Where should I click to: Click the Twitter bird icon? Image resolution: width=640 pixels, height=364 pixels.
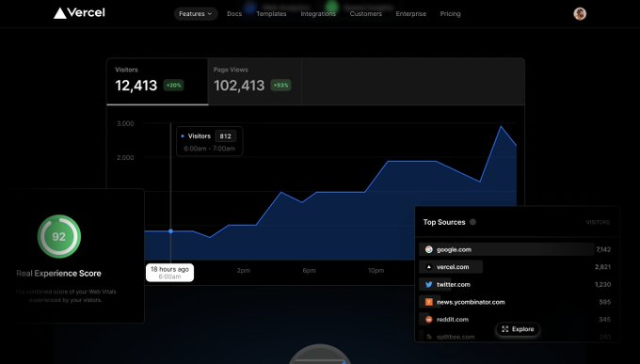428,284
